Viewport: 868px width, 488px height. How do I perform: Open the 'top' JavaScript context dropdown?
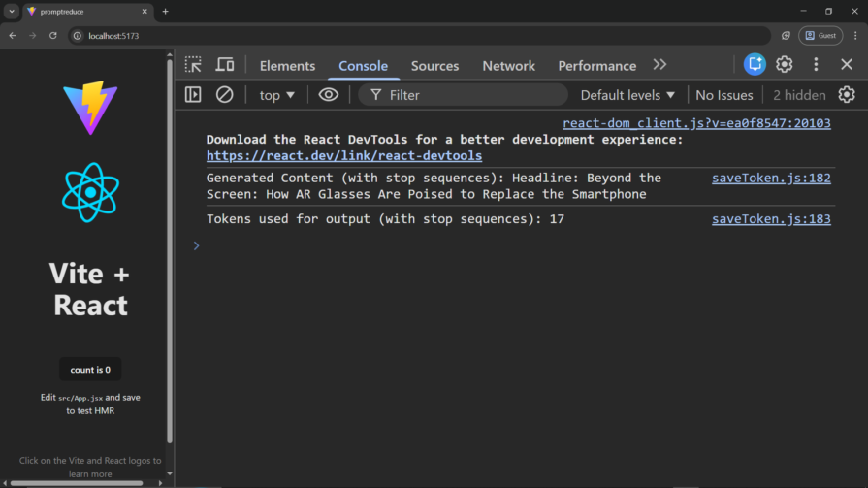(x=276, y=95)
